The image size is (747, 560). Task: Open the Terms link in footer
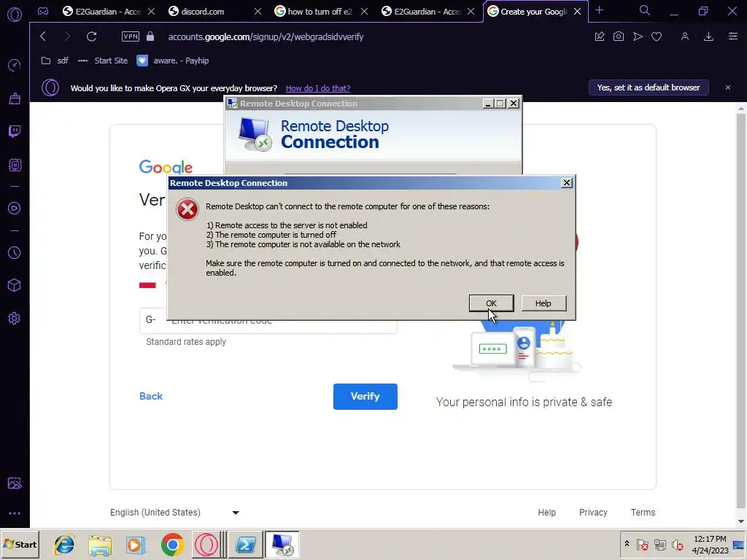tap(643, 513)
